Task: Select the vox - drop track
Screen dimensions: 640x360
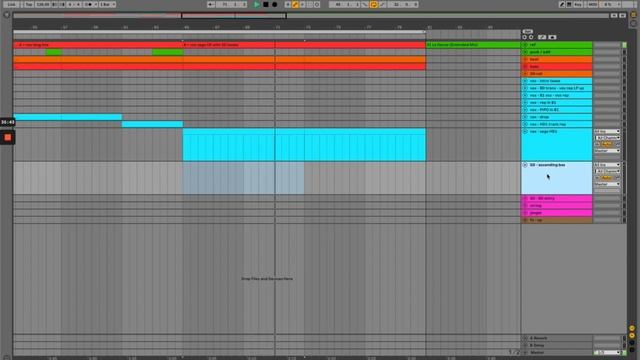Action: [x=557, y=117]
